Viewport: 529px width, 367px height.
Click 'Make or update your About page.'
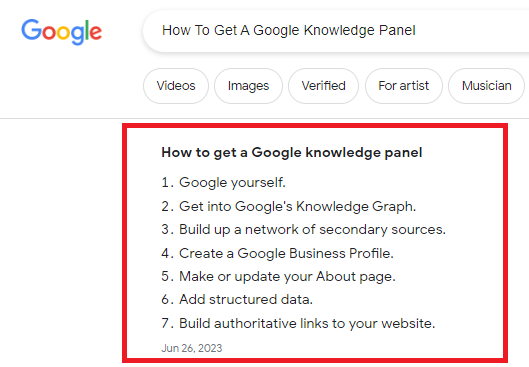pos(287,277)
